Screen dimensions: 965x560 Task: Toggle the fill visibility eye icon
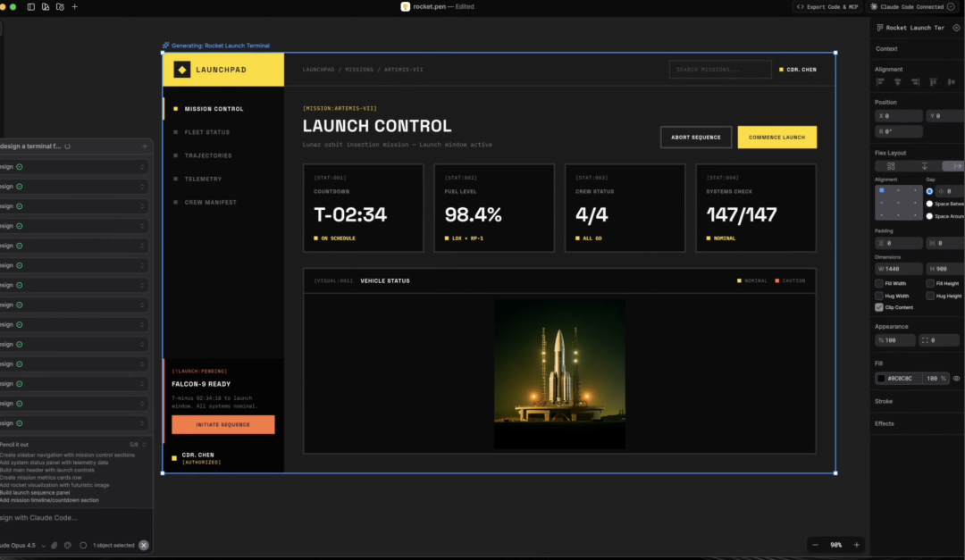(956, 379)
